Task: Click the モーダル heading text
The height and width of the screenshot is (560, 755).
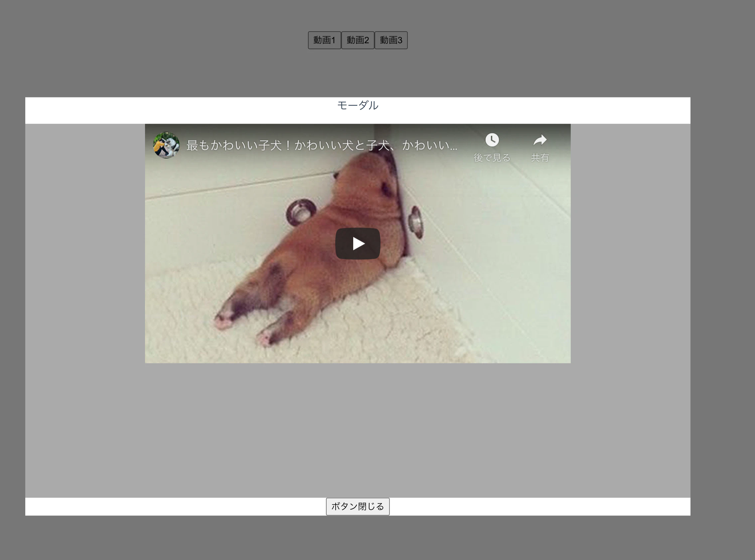Action: [x=358, y=105]
